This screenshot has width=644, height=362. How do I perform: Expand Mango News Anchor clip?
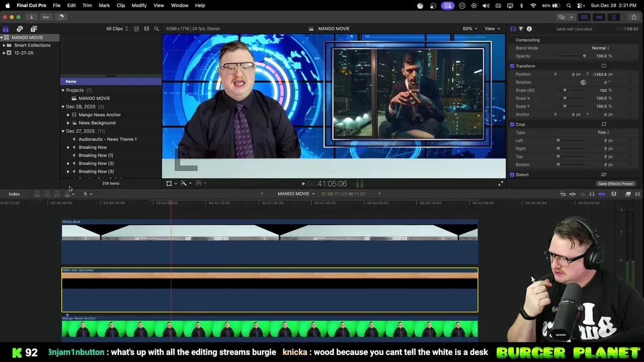pos(68,115)
